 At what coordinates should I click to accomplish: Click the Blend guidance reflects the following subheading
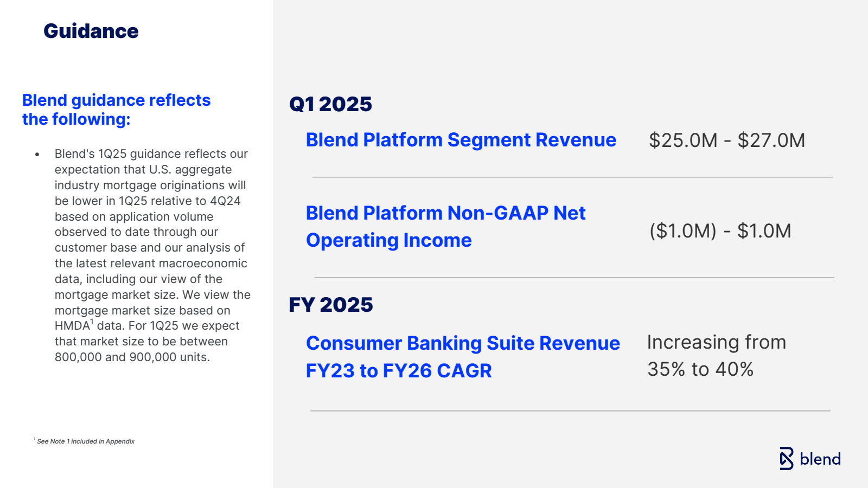tap(116, 110)
